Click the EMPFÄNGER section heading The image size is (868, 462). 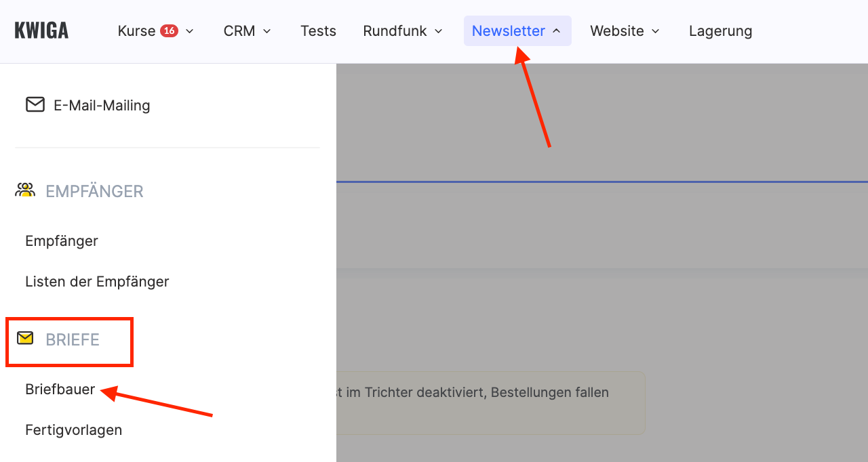tap(94, 191)
